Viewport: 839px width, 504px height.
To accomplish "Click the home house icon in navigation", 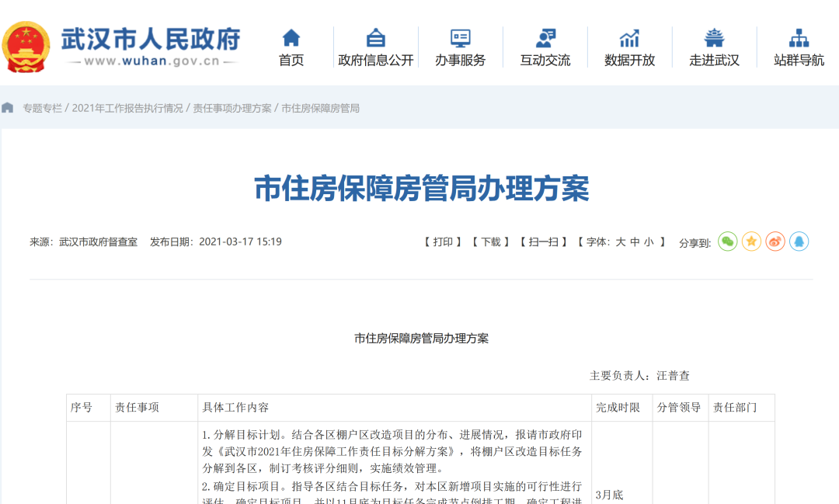I will coord(291,37).
